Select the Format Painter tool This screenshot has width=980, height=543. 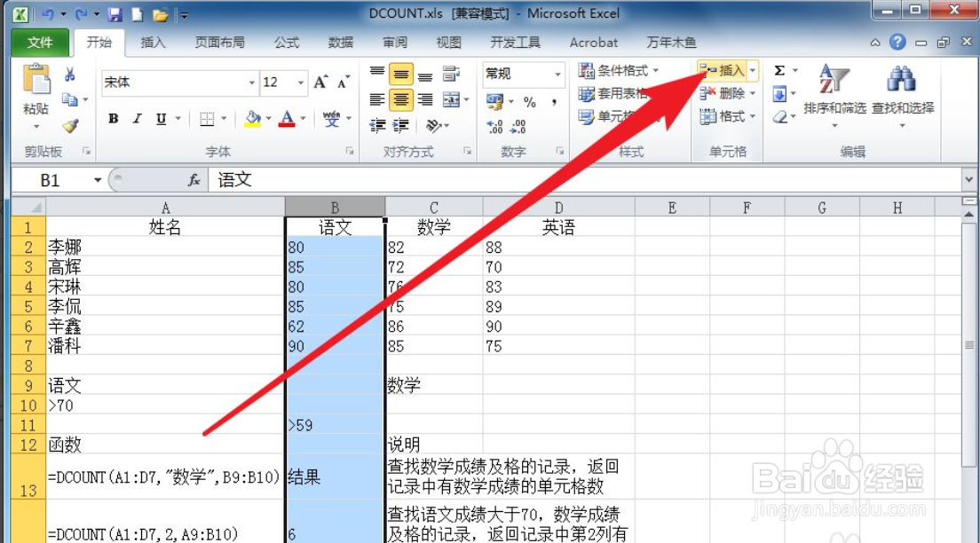coord(70,124)
